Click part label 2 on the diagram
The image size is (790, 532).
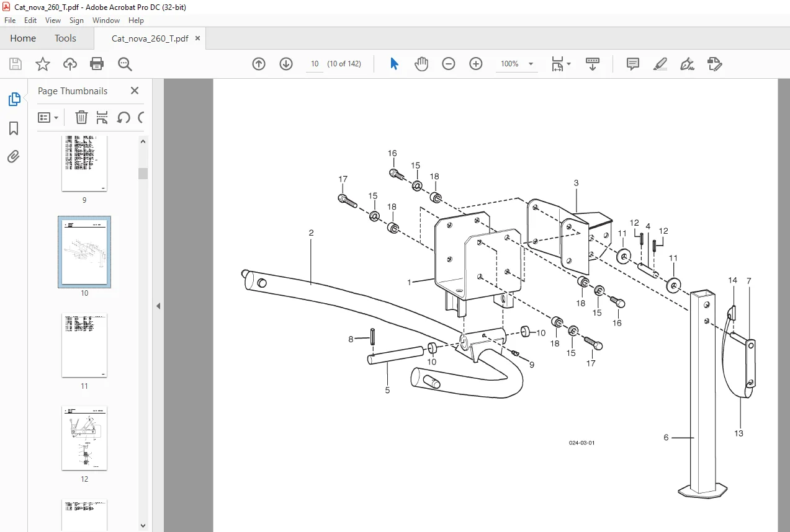pyautogui.click(x=311, y=233)
